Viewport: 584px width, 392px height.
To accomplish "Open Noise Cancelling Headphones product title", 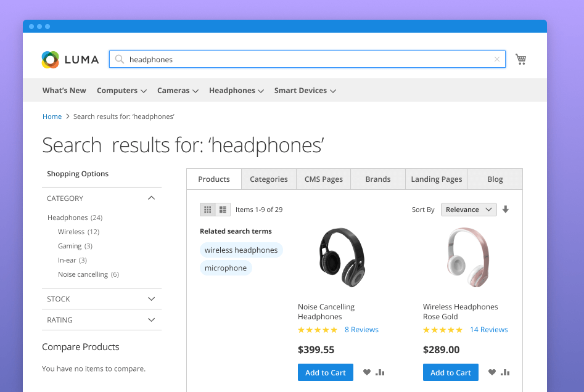I will point(326,312).
